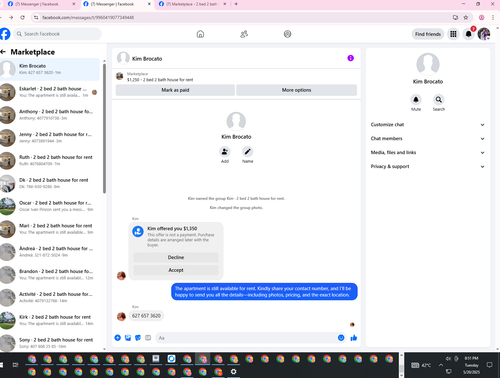The height and width of the screenshot is (378, 500).
Task: Open Eskarlet conversation in list
Action: [50, 92]
